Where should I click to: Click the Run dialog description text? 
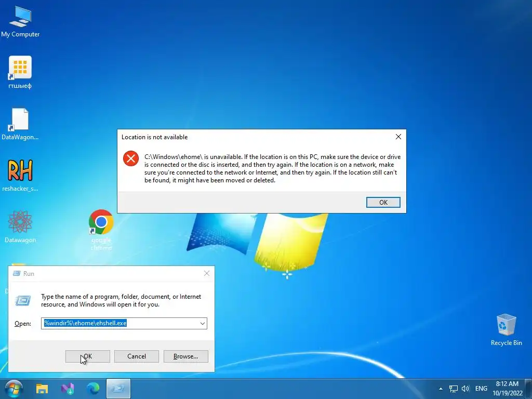(x=121, y=300)
